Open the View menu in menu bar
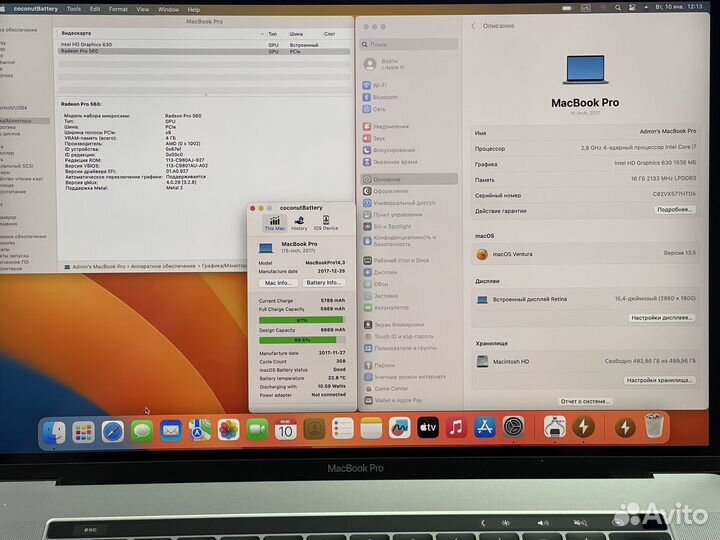This screenshot has width=720, height=540. tap(143, 9)
